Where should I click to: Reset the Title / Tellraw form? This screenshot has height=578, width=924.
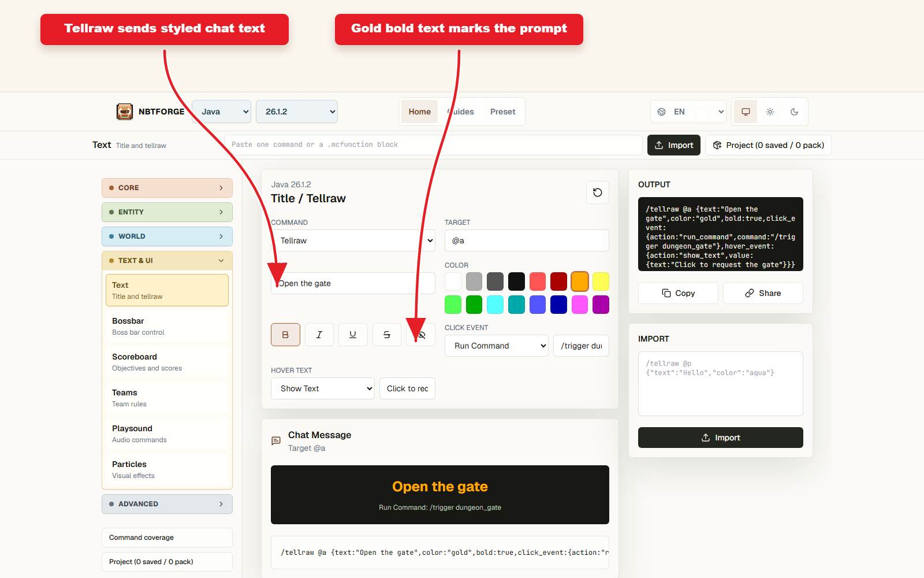click(598, 192)
